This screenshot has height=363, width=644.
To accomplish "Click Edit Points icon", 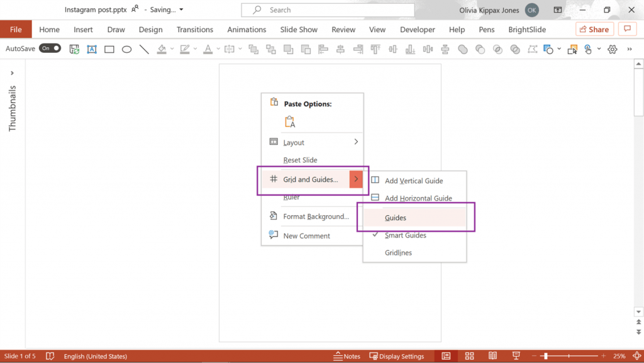I will (533, 49).
